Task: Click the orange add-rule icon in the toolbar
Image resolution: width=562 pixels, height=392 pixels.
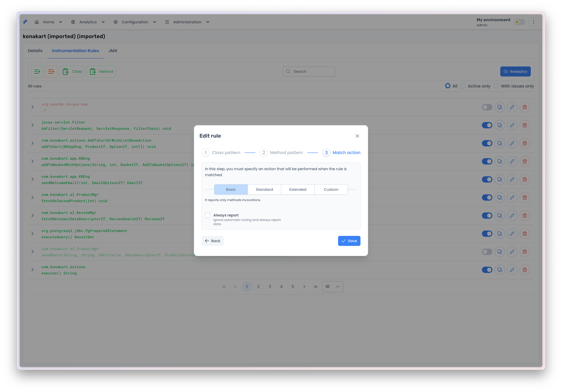Action: (x=51, y=71)
